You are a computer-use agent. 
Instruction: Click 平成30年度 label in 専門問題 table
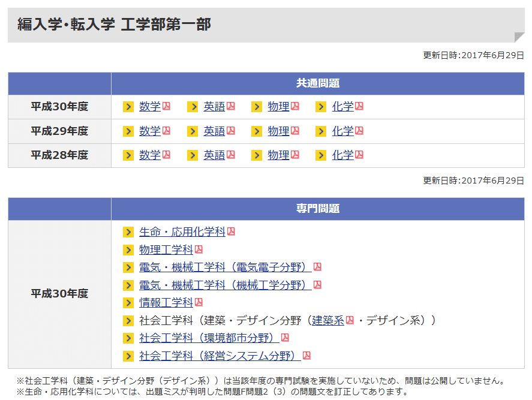(60, 294)
